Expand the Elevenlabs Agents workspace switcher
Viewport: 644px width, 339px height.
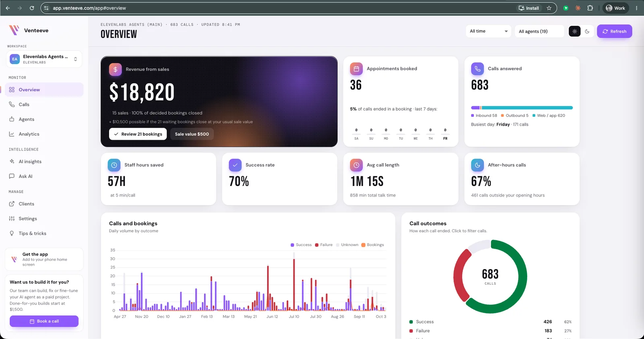(44, 59)
